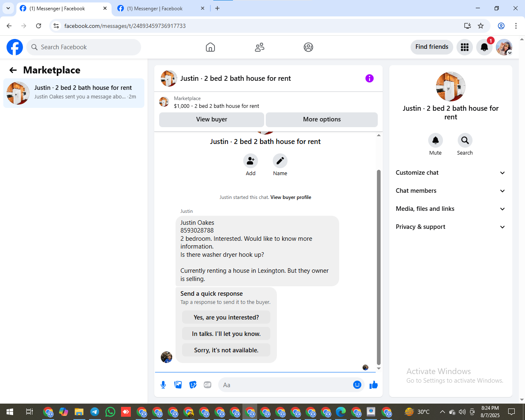Click the browser address bar URL
This screenshot has width=525, height=420.
125,26
